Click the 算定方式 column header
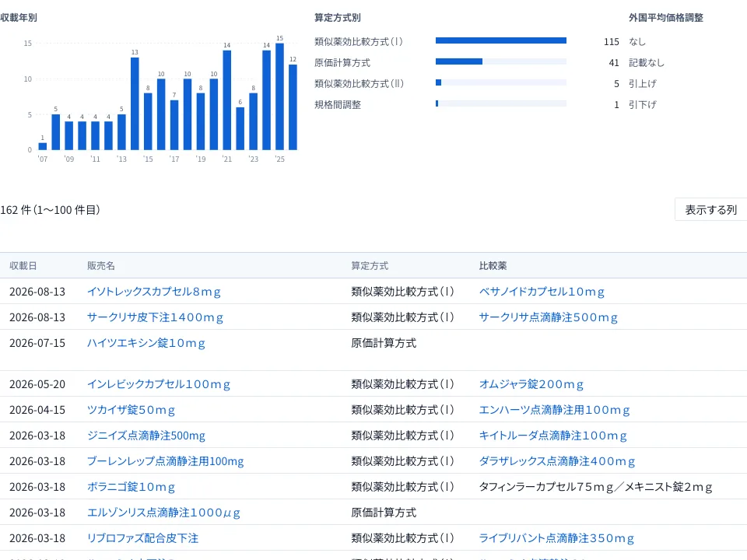Image resolution: width=747 pixels, height=560 pixels. [370, 266]
